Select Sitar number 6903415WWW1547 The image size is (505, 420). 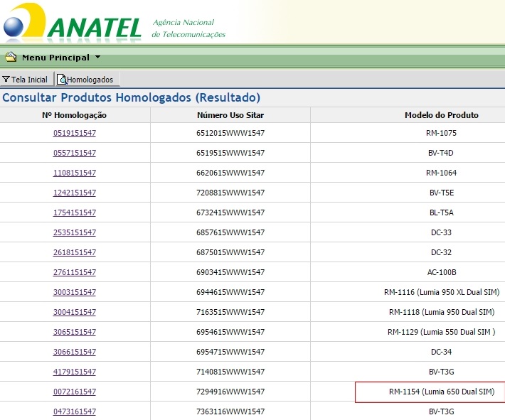click(x=230, y=272)
